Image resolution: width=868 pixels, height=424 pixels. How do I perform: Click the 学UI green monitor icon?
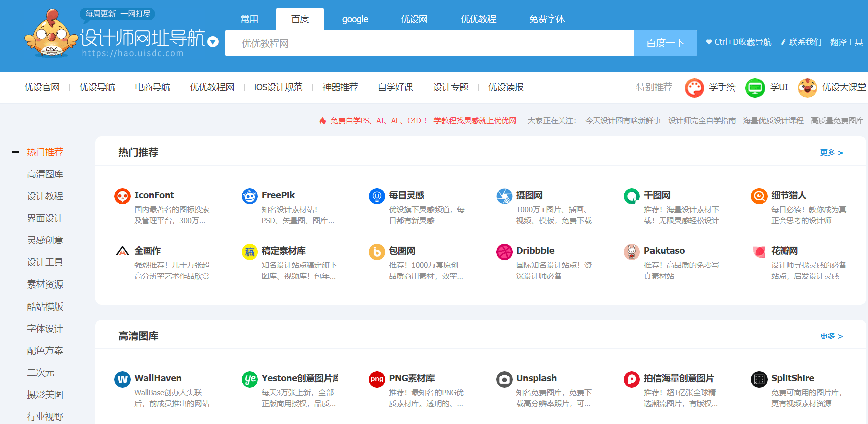click(754, 88)
